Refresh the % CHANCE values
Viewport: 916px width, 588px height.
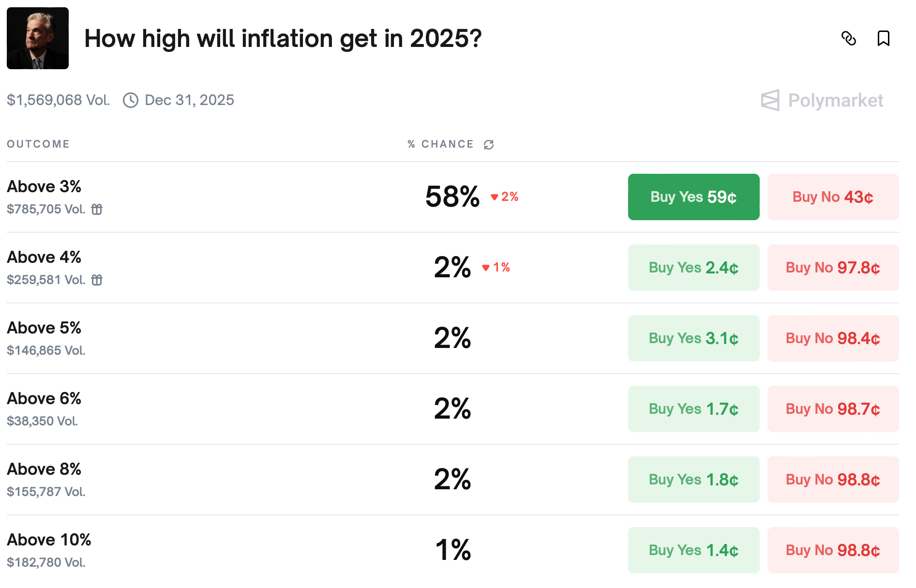pos(489,144)
